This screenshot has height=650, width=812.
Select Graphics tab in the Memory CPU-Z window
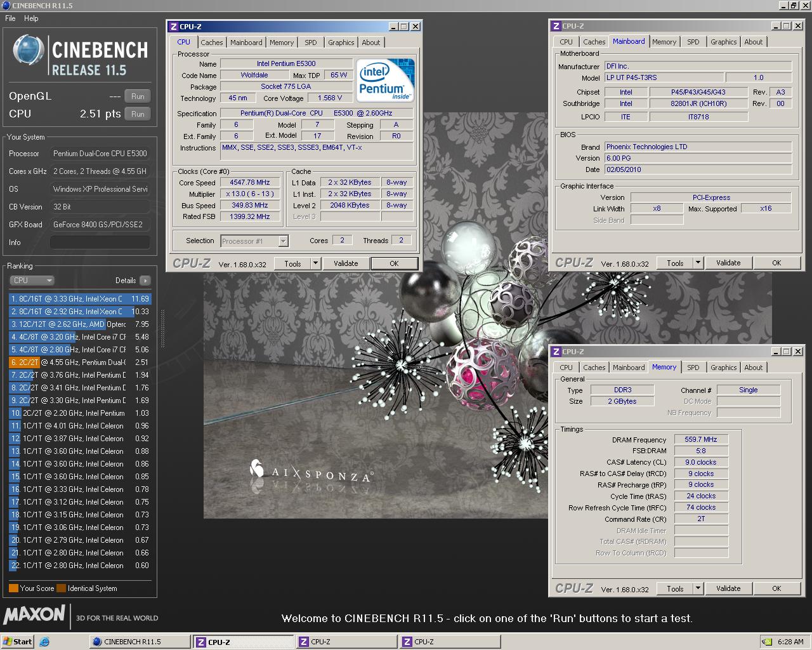(724, 368)
